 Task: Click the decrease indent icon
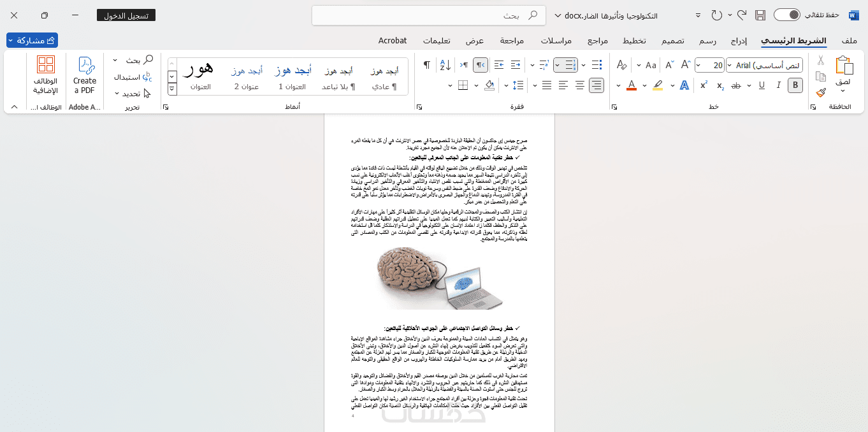click(x=516, y=65)
